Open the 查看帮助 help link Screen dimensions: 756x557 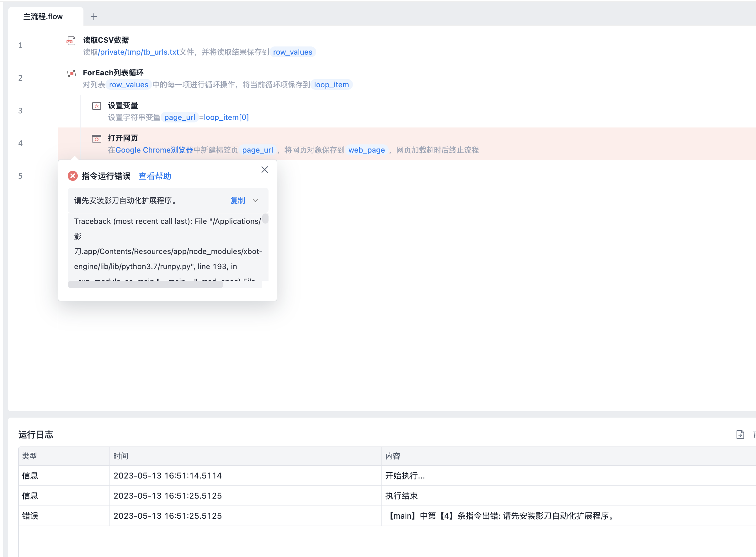click(x=155, y=176)
